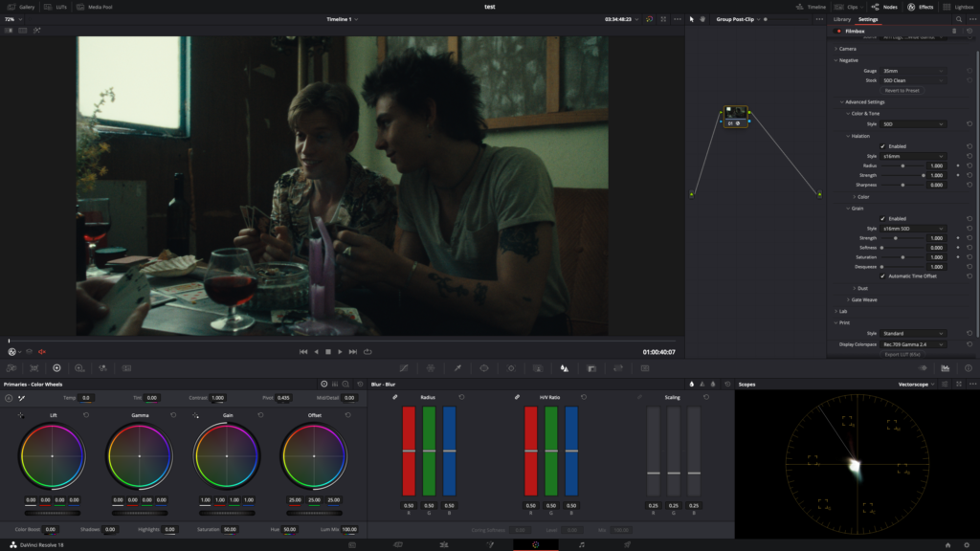
Task: Search effects settings with magnifier
Action: [x=959, y=19]
